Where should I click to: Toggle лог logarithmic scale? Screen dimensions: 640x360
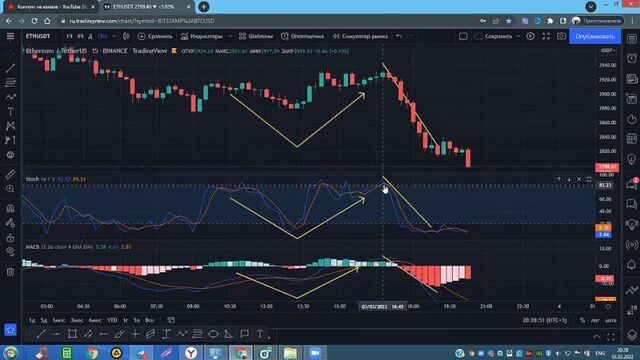595,320
